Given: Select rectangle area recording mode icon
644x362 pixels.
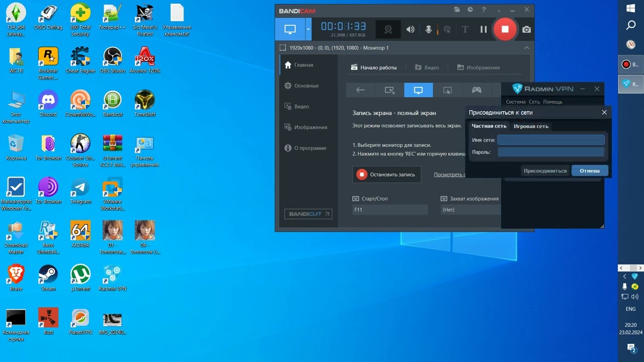Looking at the screenshot, I should click(x=389, y=90).
